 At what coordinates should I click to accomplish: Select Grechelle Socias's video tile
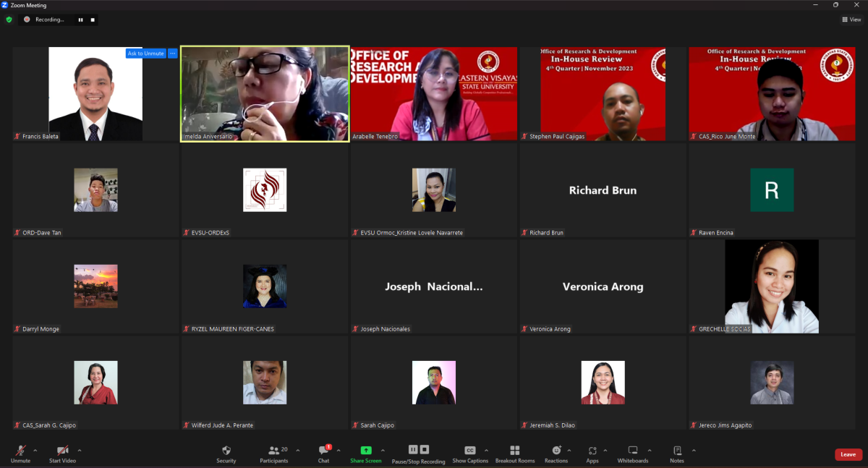tap(771, 286)
